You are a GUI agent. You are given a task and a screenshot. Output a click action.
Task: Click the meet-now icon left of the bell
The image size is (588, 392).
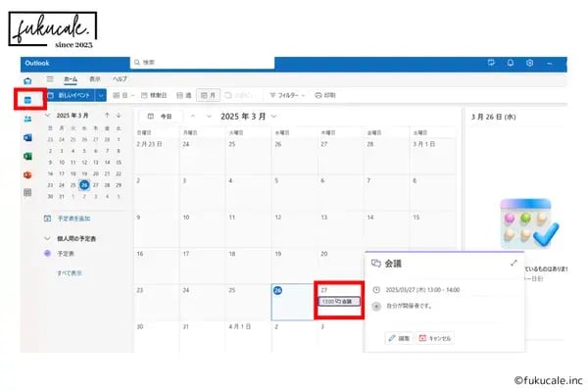491,63
